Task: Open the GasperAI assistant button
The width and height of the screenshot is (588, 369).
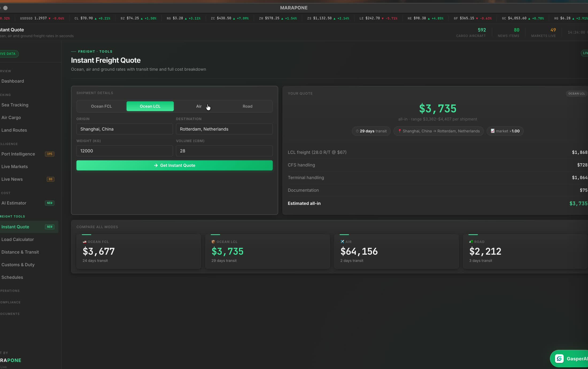Action: [569, 359]
